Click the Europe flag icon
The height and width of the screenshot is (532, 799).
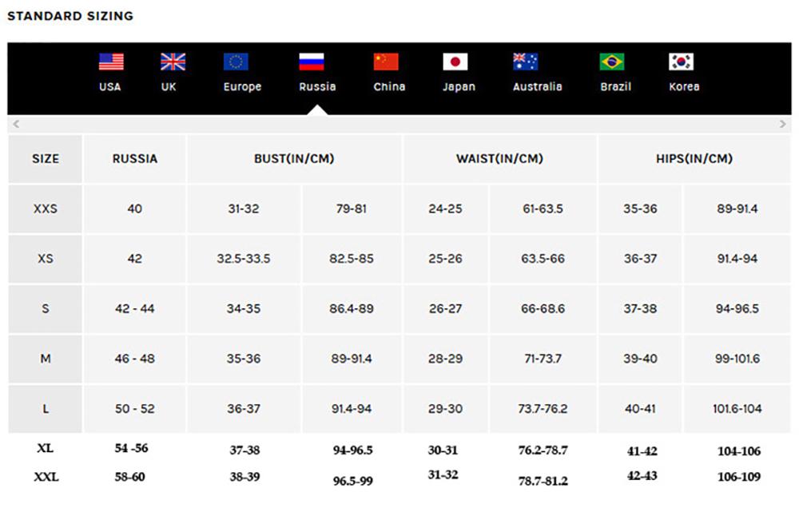[236, 62]
